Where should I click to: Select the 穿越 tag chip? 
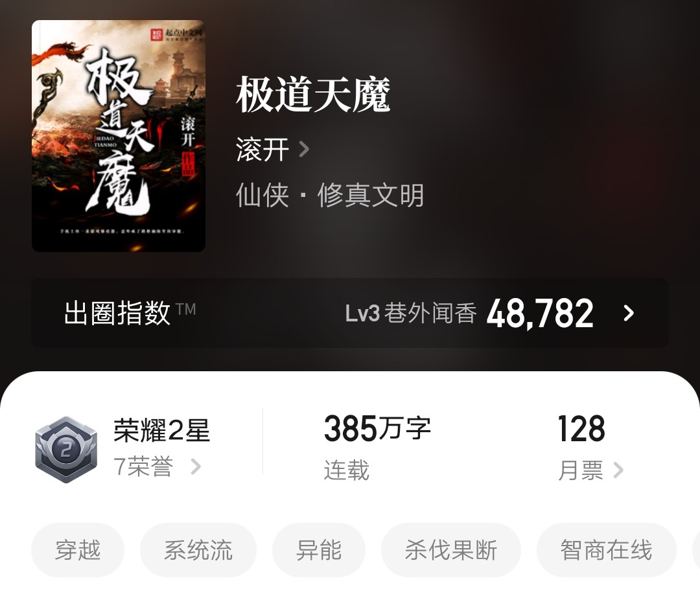coord(78,550)
